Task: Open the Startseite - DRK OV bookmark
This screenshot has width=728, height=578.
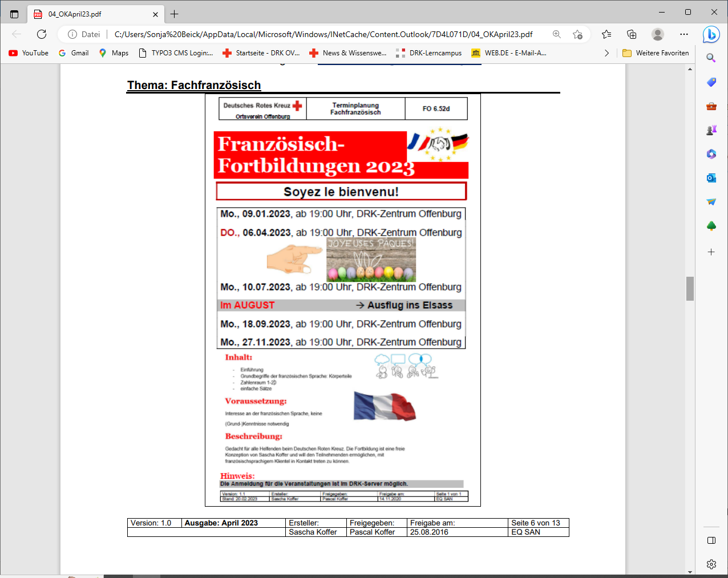Action: [261, 53]
